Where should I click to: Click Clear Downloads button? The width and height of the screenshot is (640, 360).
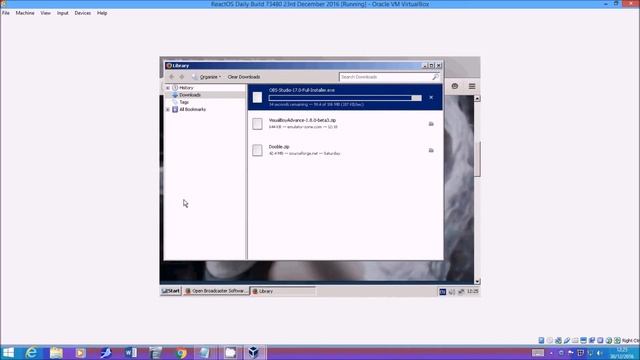(244, 77)
